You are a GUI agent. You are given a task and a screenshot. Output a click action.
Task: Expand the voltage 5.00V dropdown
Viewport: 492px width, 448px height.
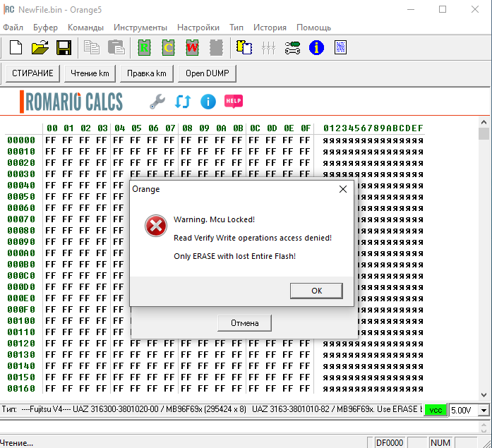coord(484,410)
